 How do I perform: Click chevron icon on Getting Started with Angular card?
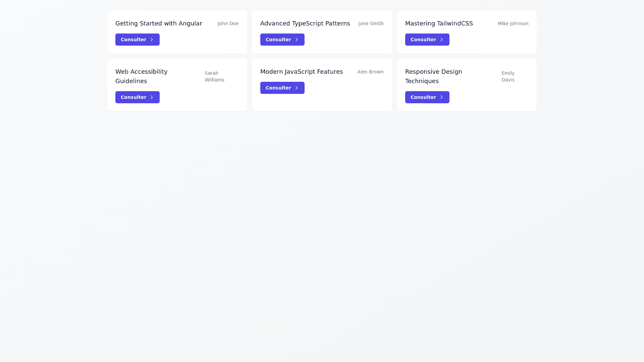[x=152, y=40]
